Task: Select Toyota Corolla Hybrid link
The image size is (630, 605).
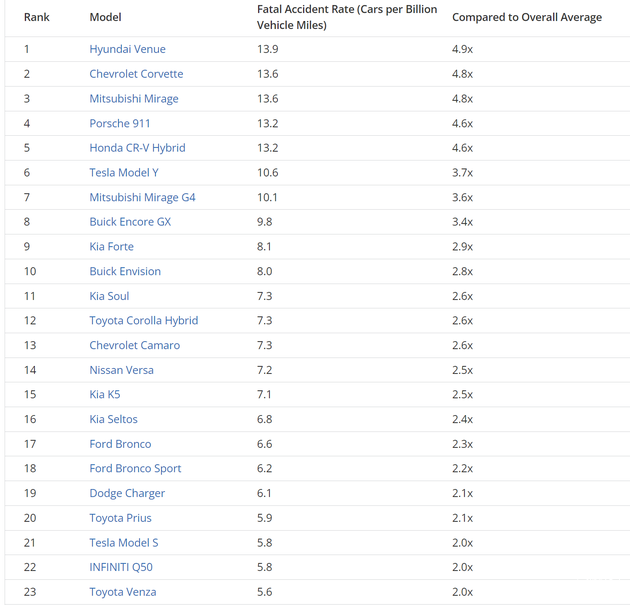Action: [x=143, y=320]
